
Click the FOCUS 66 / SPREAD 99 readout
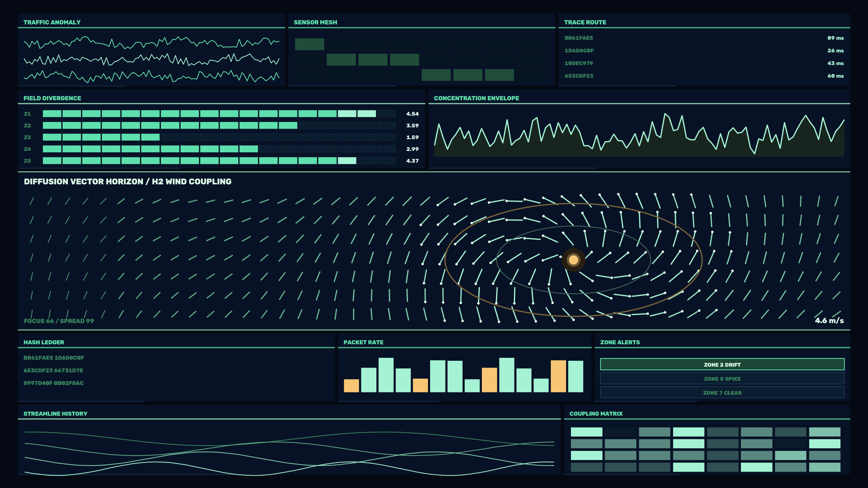click(x=59, y=321)
